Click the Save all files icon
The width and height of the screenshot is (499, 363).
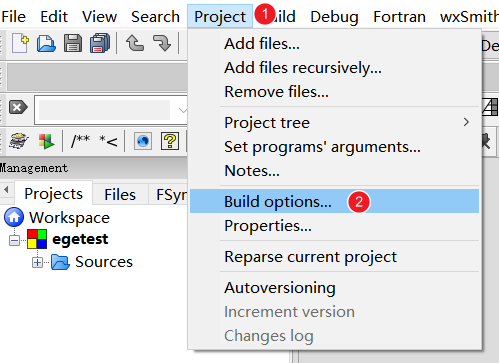click(100, 43)
